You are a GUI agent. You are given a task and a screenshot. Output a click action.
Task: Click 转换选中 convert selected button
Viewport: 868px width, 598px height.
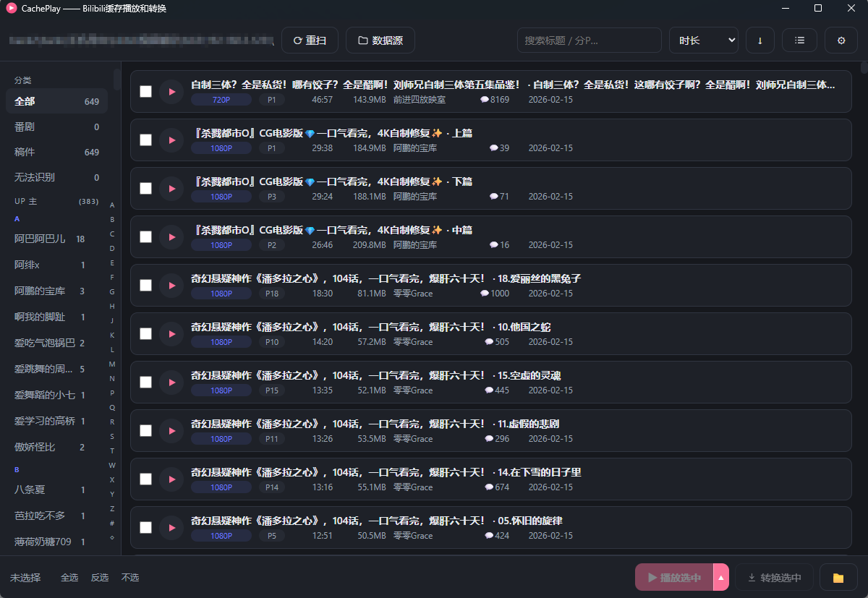(775, 578)
